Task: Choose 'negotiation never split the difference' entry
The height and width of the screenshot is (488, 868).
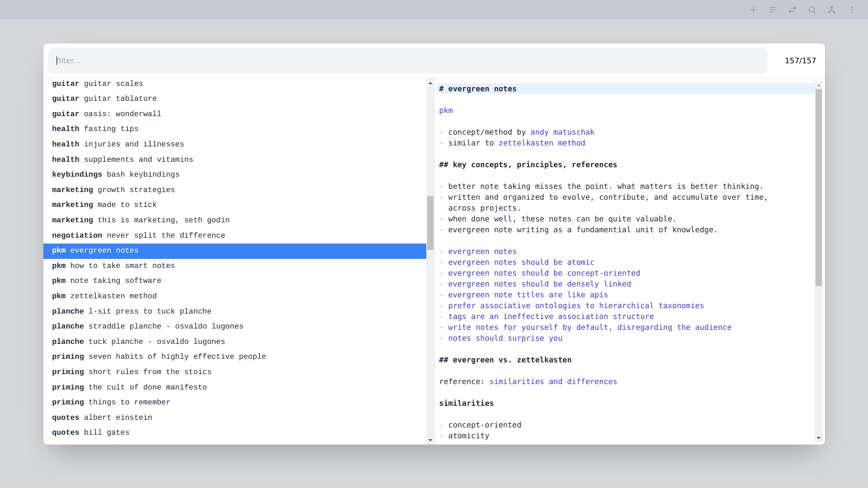Action: pyautogui.click(x=138, y=236)
